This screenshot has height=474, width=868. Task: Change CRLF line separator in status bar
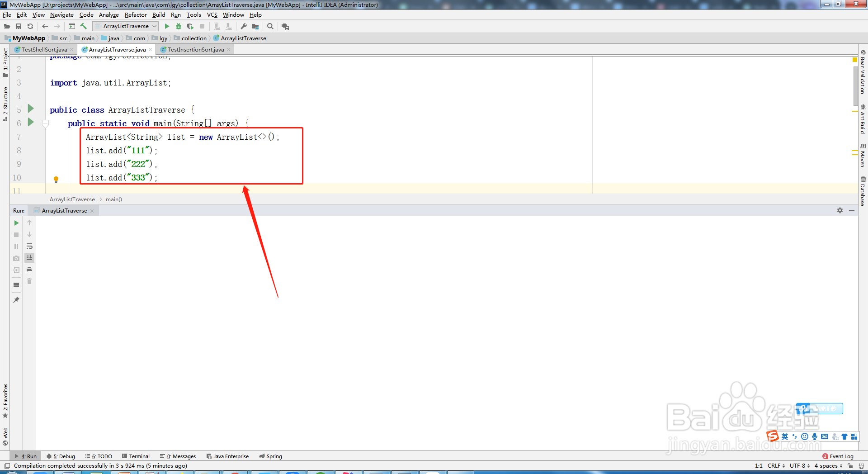pyautogui.click(x=776, y=466)
